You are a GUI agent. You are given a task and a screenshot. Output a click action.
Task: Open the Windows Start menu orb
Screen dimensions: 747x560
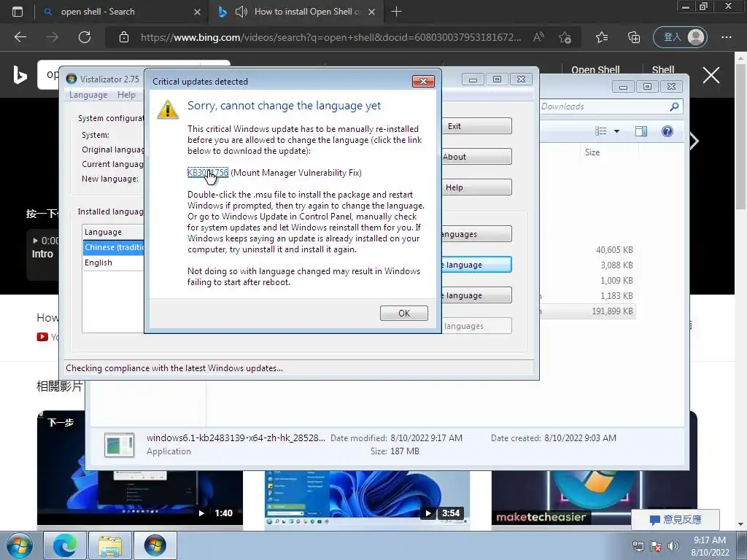pyautogui.click(x=19, y=545)
